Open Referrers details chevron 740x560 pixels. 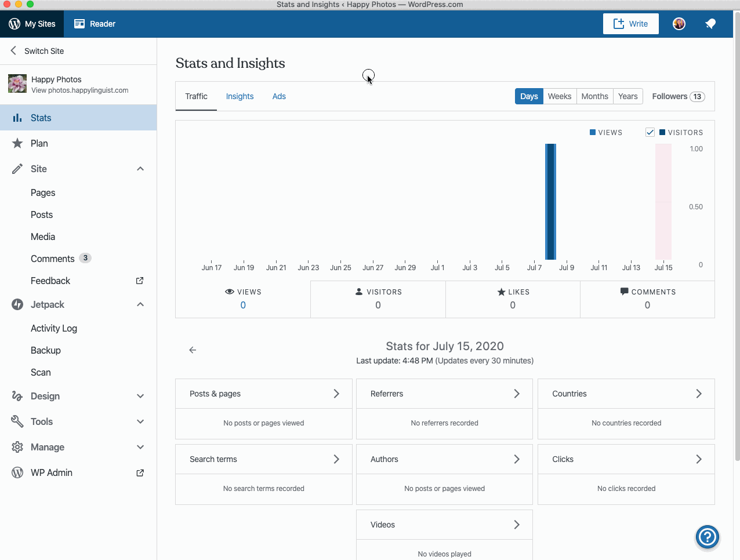coord(517,394)
